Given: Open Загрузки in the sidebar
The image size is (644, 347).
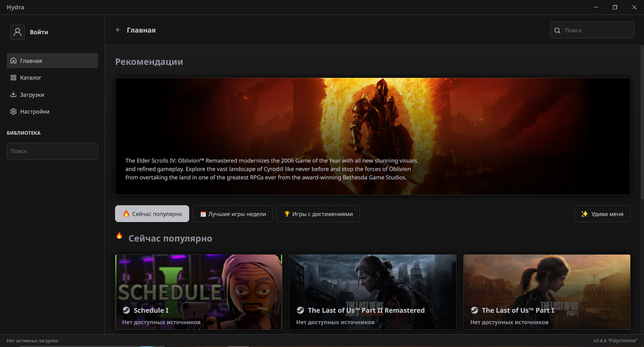Looking at the screenshot, I should [52, 95].
